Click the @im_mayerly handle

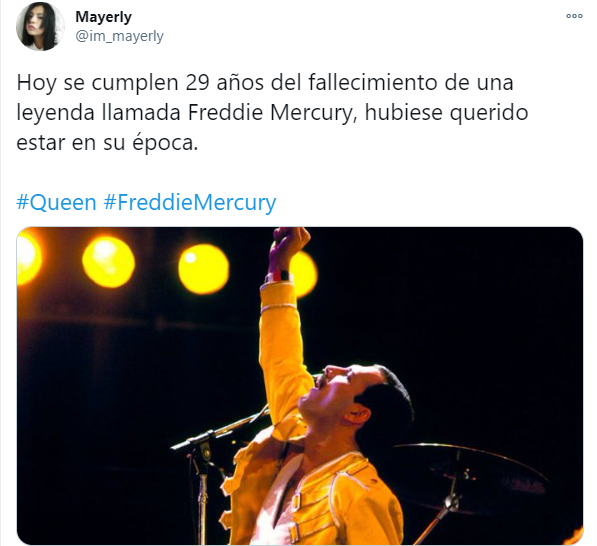(x=119, y=37)
